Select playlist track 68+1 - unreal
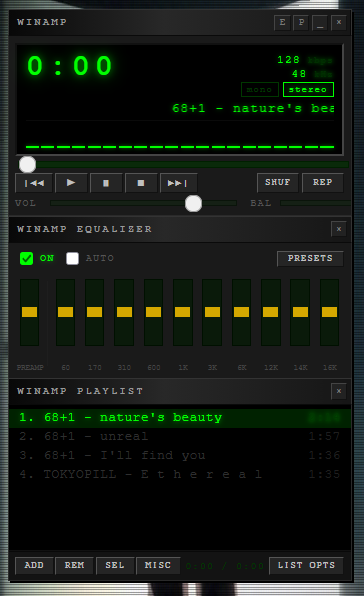Screen dimensions: 364x596 click(180, 436)
